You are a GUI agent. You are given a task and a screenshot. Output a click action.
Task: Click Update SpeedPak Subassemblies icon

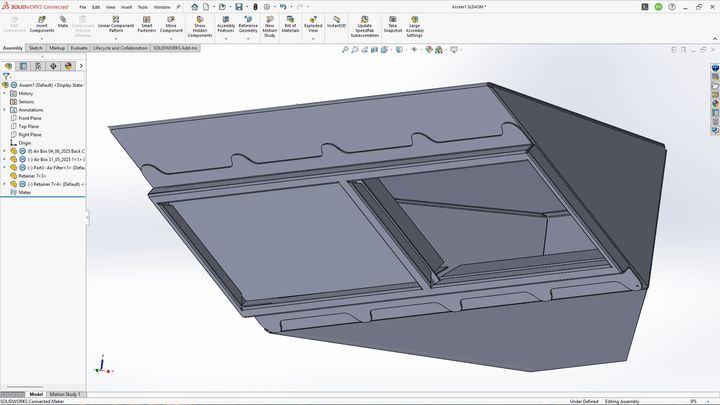tap(364, 21)
